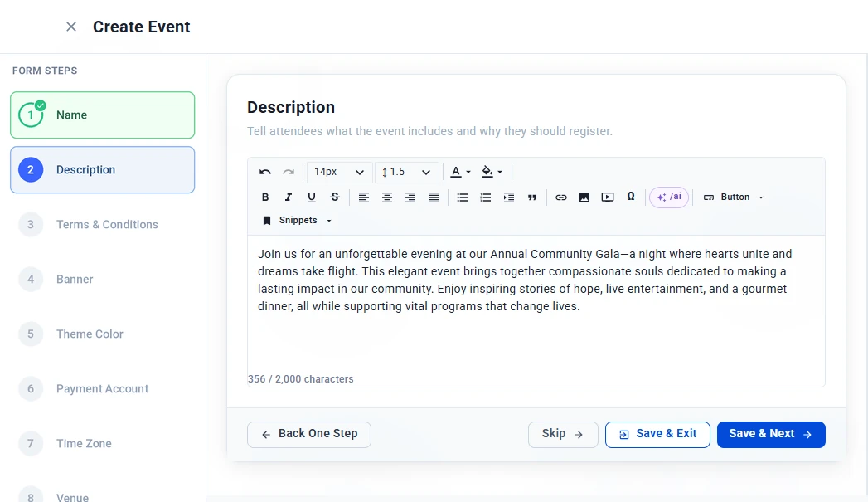Open the text color picker
This screenshot has width=868, height=502.
pos(460,172)
